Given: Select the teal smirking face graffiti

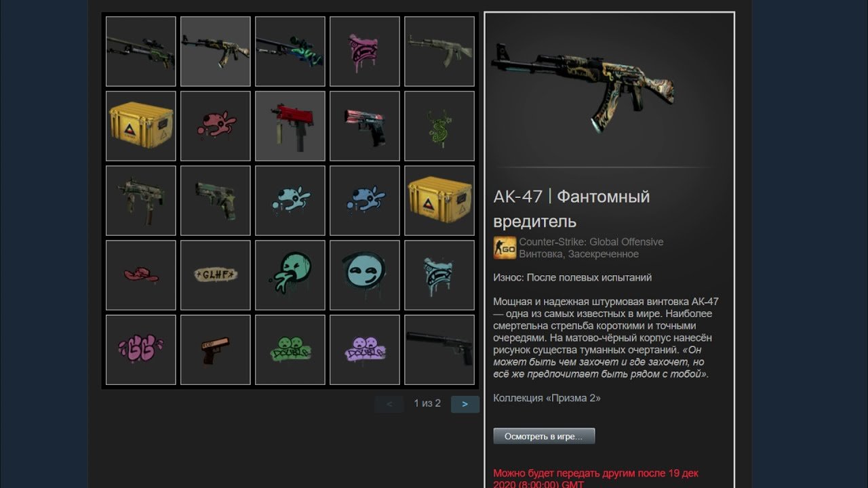Looking at the screenshot, I should (365, 275).
